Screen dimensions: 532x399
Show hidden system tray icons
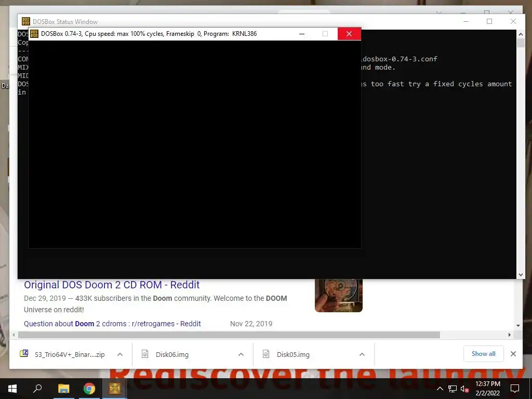(x=440, y=389)
